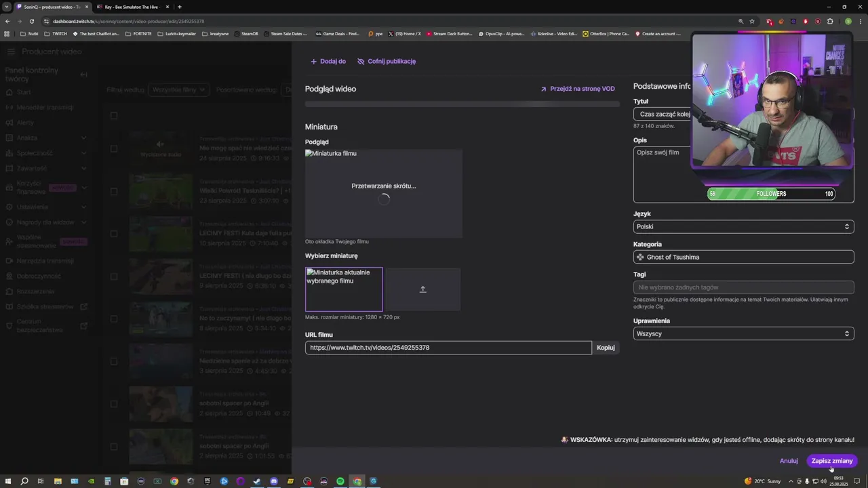This screenshot has height=488, width=868.
Task: Open the SteamDB bookmark
Action: [245, 33]
